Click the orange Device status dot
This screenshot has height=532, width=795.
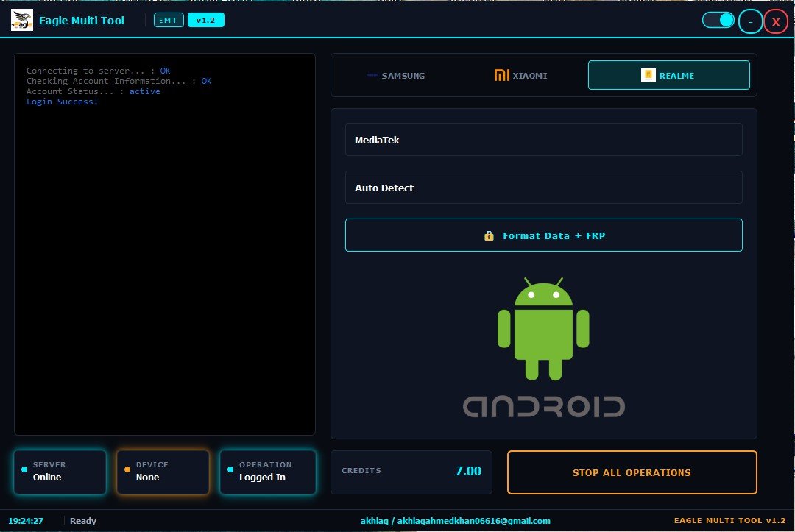coord(127,469)
